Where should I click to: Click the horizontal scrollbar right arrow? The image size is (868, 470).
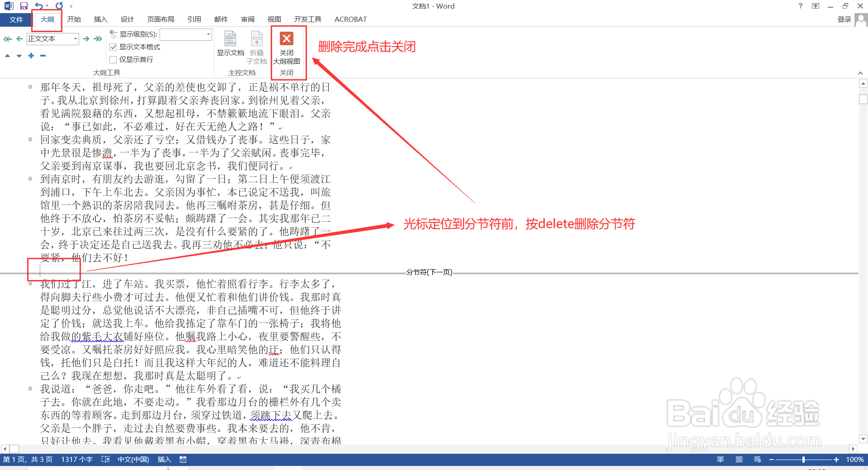click(x=853, y=449)
